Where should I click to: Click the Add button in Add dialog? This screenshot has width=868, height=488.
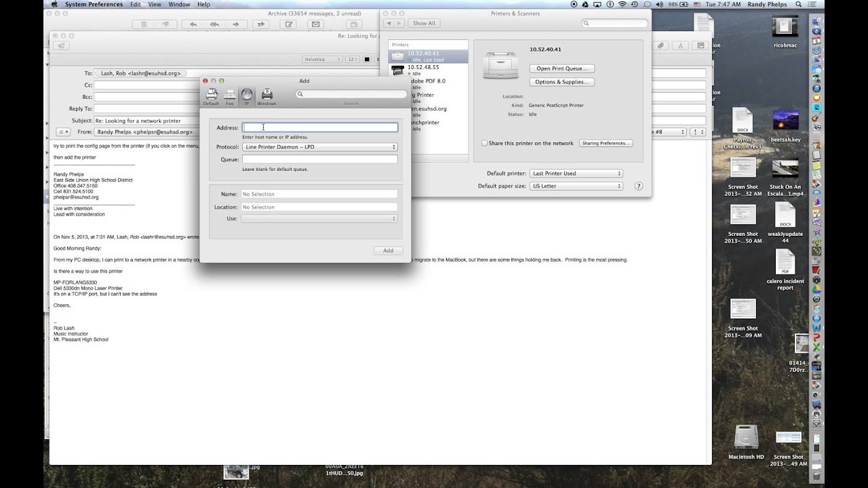[x=388, y=251]
